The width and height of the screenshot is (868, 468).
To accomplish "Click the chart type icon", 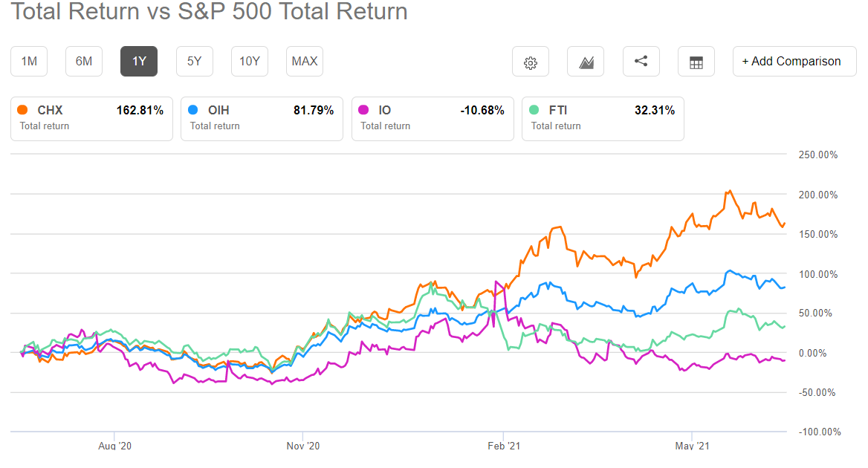I will 586,61.
